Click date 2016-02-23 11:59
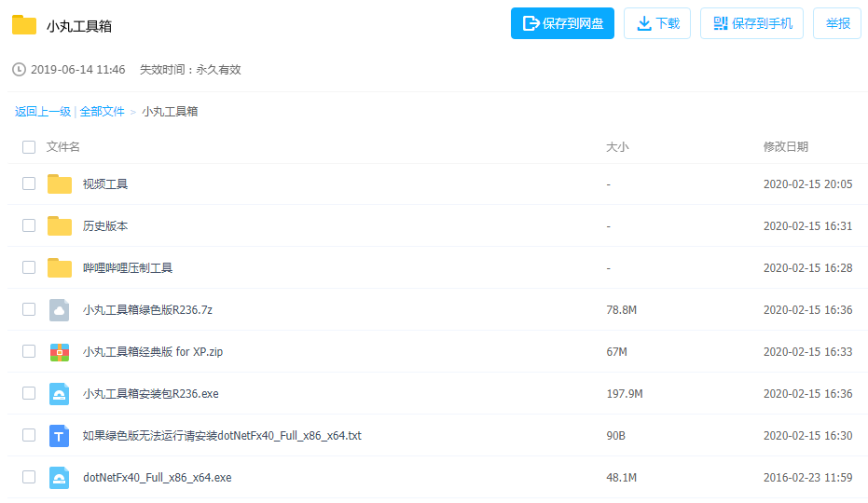The image size is (868, 503). click(x=807, y=478)
